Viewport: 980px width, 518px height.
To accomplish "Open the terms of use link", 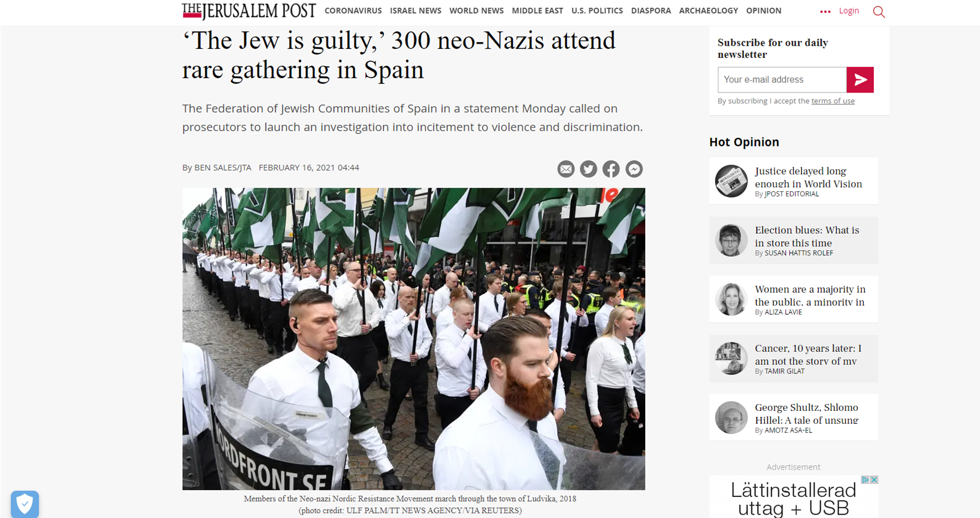I will pos(832,101).
